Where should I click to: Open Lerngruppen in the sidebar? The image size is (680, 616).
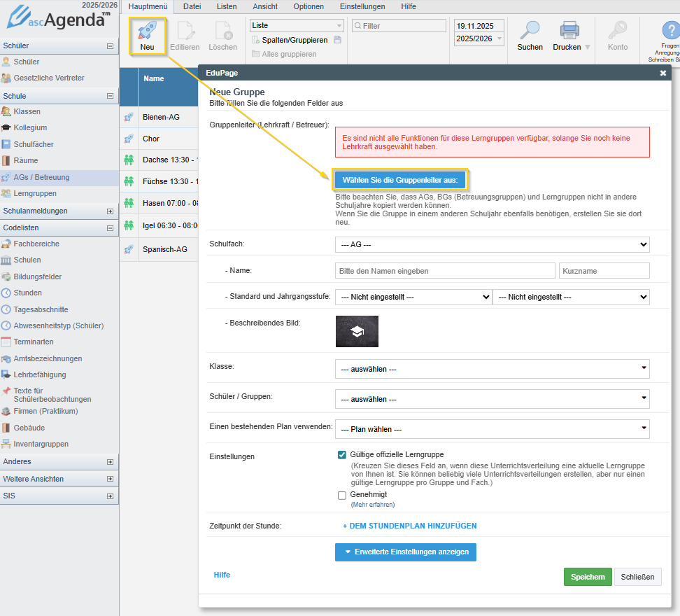(34, 193)
